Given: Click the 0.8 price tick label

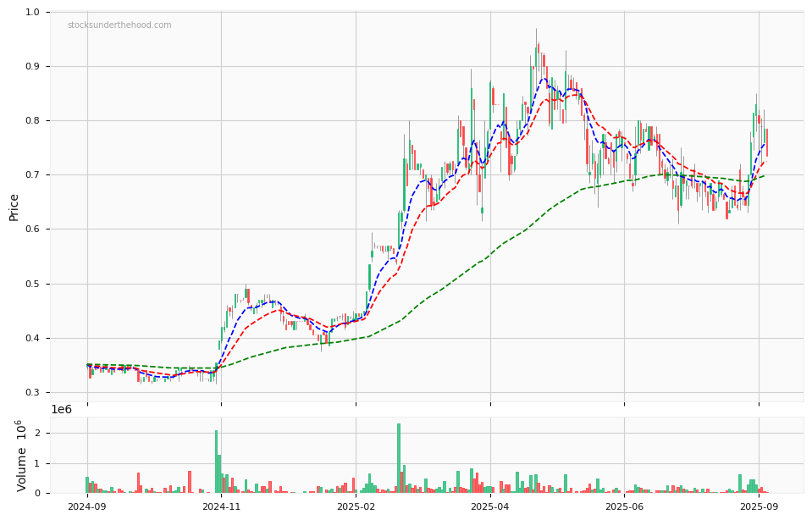Looking at the screenshot, I should (x=33, y=120).
